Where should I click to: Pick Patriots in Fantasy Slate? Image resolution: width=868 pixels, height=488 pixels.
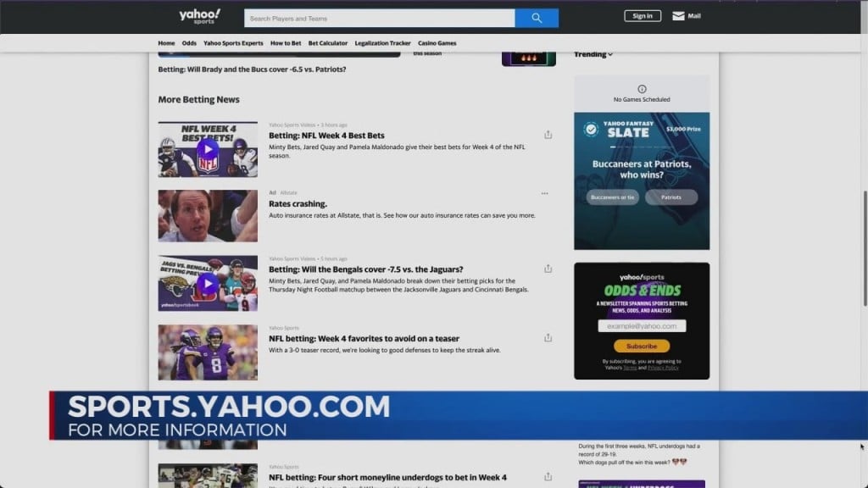671,197
